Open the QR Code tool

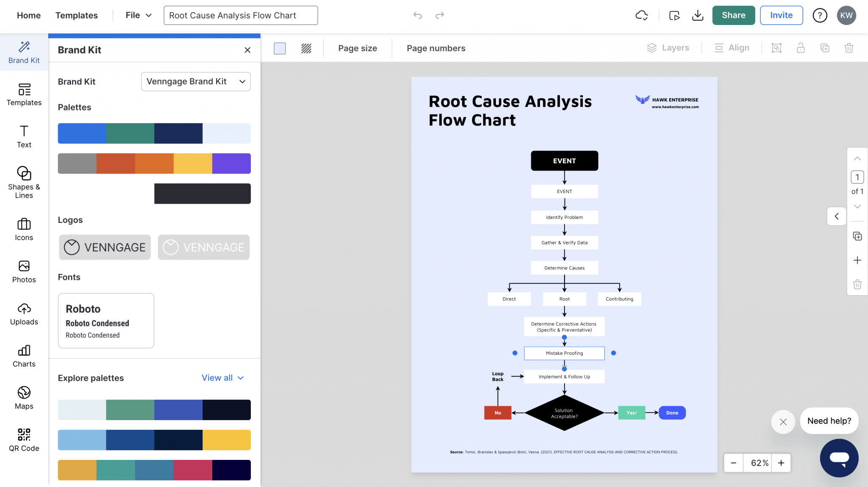(24, 440)
